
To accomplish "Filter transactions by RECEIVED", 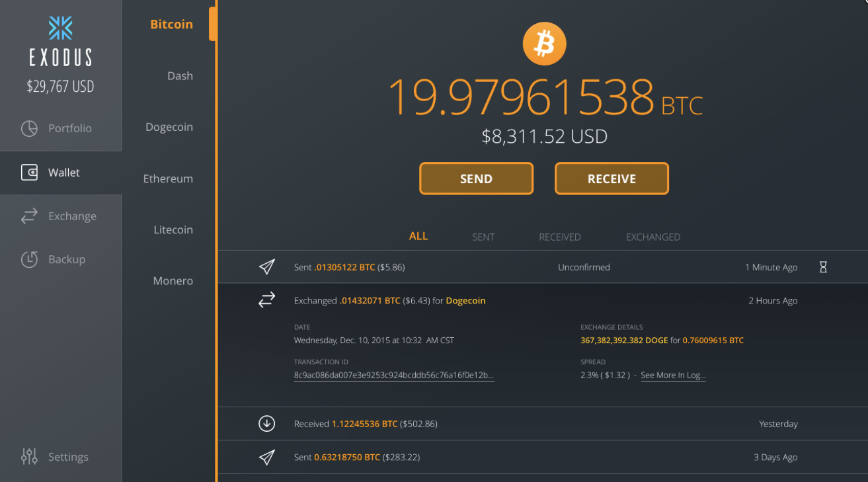I will [x=560, y=237].
